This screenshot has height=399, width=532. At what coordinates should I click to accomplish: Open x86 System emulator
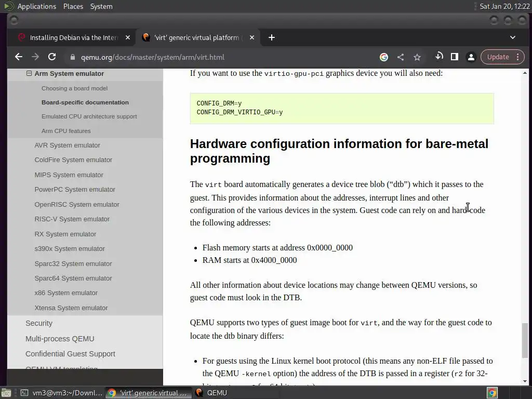click(x=66, y=293)
